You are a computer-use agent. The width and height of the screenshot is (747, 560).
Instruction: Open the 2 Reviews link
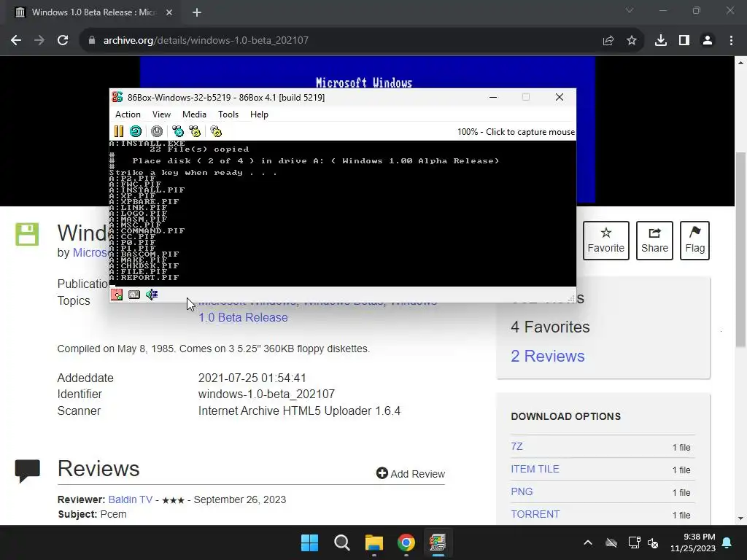coord(547,356)
